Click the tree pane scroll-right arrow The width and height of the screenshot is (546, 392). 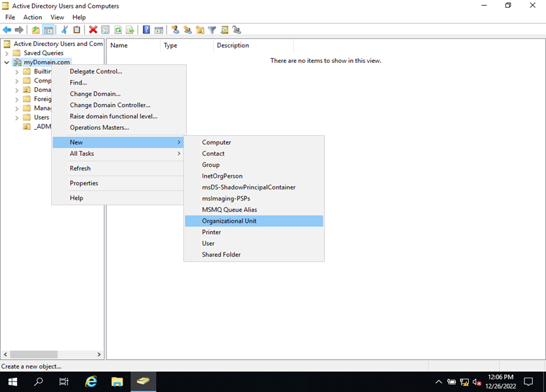(x=99, y=355)
